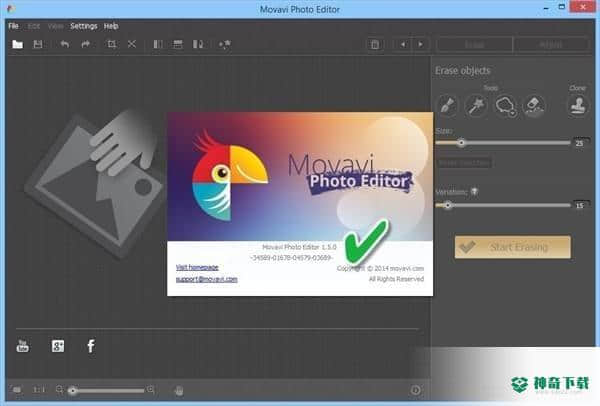Screen dimensions: 600x406
Task: Open the Edit menu
Action: 34,26
